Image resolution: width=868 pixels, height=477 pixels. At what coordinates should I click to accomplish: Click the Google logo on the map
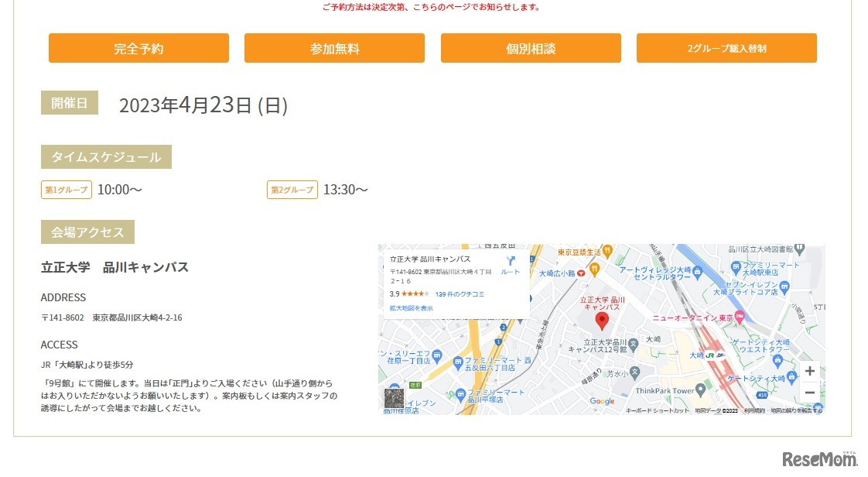(603, 401)
